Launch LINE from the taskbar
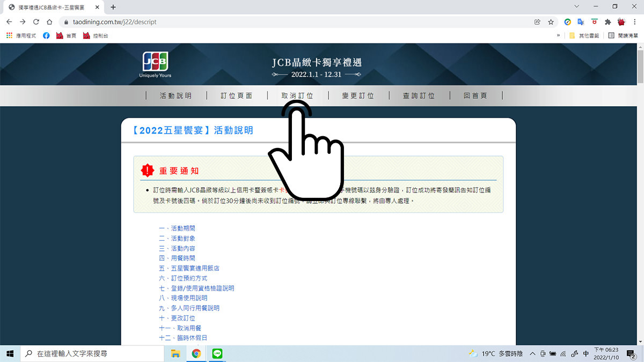This screenshot has width=644, height=362. [x=217, y=353]
